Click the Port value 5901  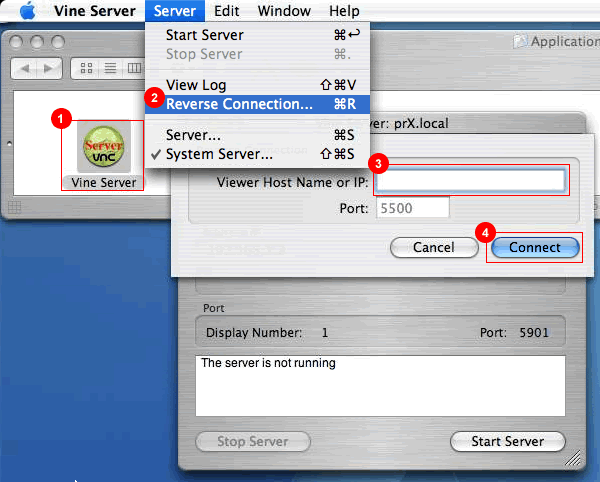point(534,332)
